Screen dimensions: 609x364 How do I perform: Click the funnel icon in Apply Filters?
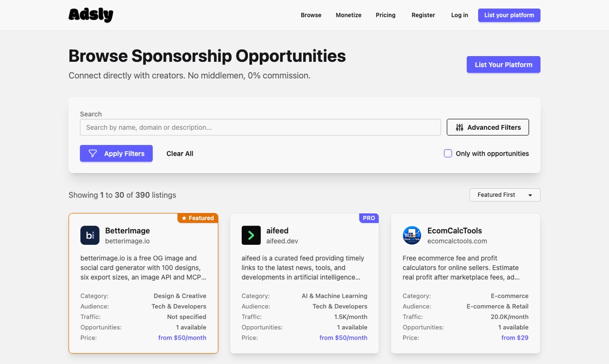coord(93,153)
